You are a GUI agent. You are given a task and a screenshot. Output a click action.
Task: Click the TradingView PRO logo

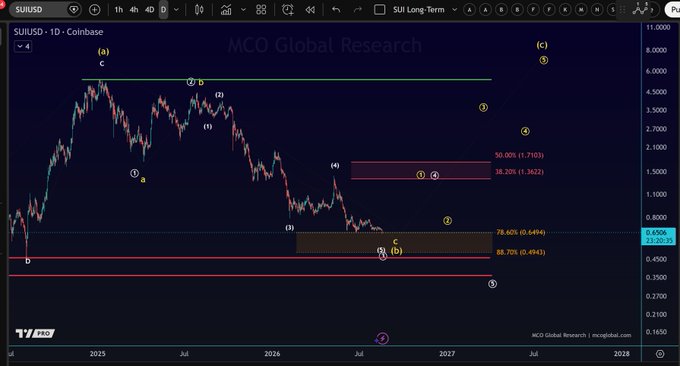click(x=35, y=333)
